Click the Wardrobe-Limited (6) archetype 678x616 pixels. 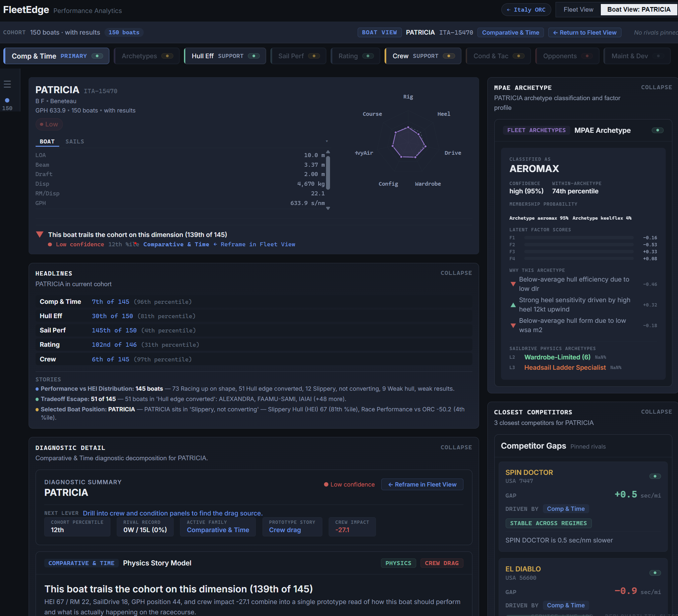[x=557, y=357]
